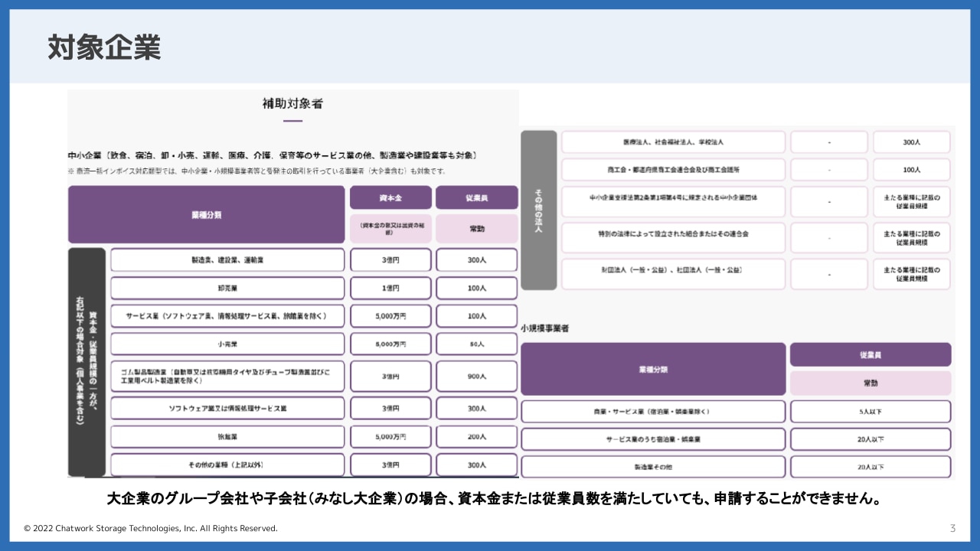The image size is (980, 551).
Task: Click the slide page number 3
Action: click(952, 528)
